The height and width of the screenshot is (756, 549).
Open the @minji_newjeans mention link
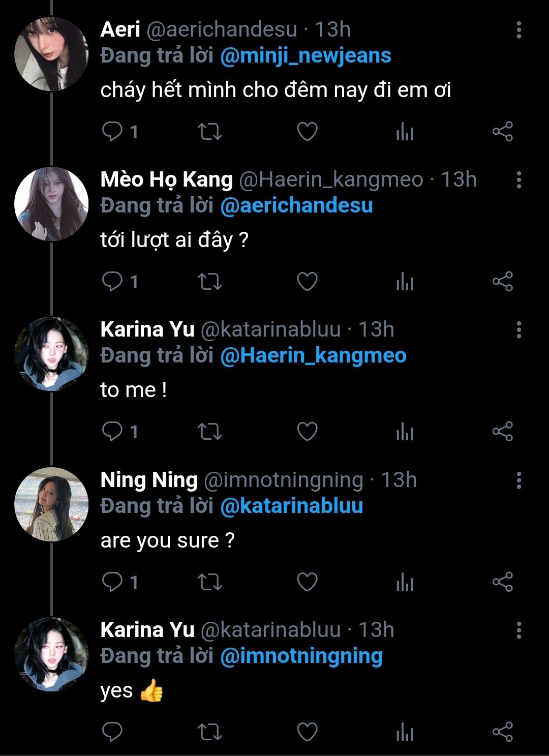pos(306,56)
